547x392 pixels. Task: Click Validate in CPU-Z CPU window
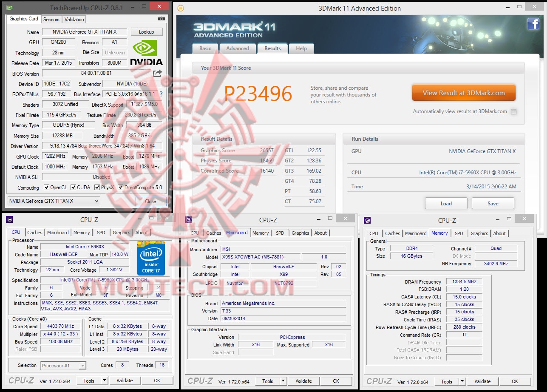(x=125, y=381)
